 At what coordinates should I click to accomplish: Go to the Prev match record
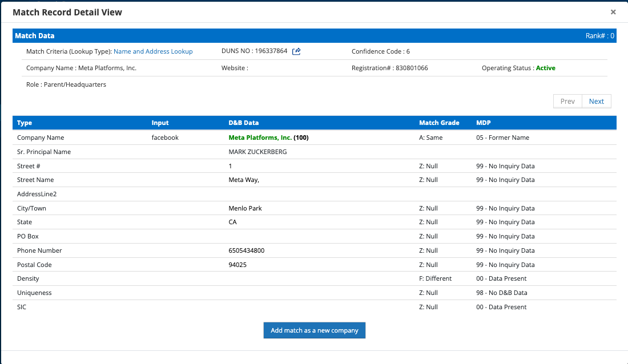tap(567, 102)
